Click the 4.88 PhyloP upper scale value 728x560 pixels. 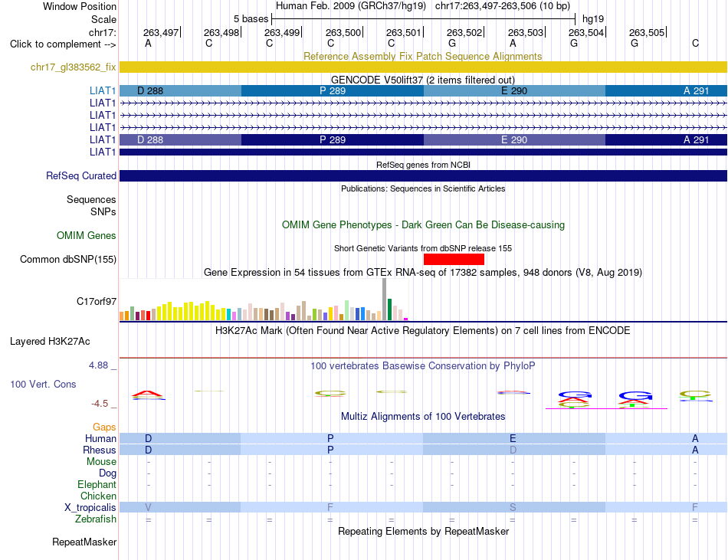tap(98, 365)
